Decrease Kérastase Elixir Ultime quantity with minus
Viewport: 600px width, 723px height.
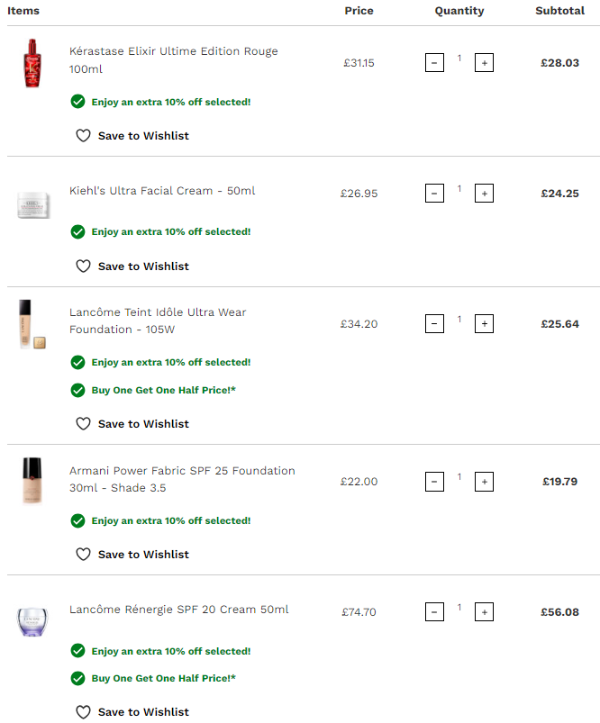[434, 63]
